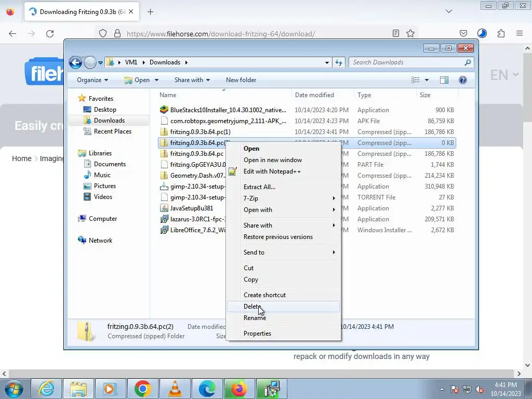
Task: Click the Search Downloads magnifier icon
Action: click(468, 62)
